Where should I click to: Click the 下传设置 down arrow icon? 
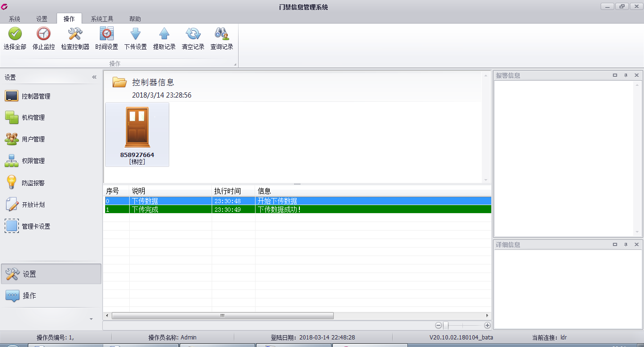135,33
